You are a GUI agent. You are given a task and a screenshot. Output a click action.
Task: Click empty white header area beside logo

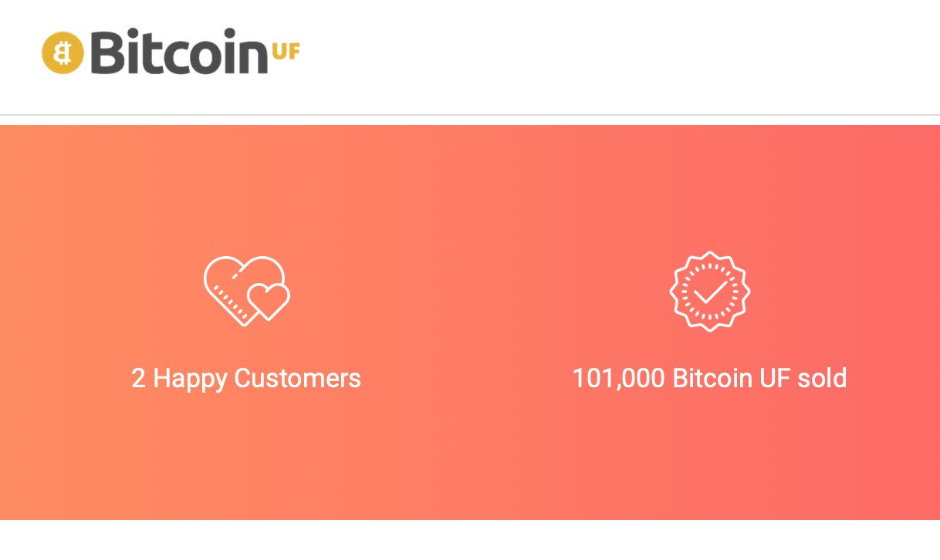(617, 54)
